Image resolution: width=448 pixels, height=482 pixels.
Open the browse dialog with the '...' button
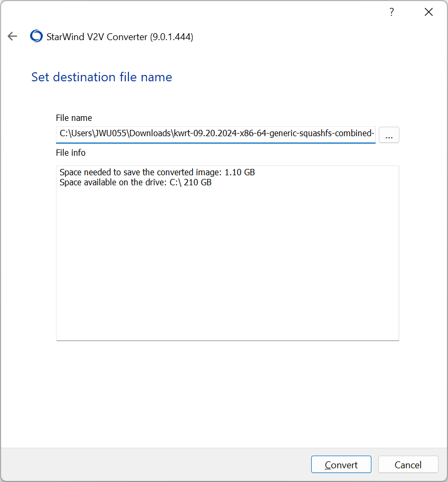389,135
